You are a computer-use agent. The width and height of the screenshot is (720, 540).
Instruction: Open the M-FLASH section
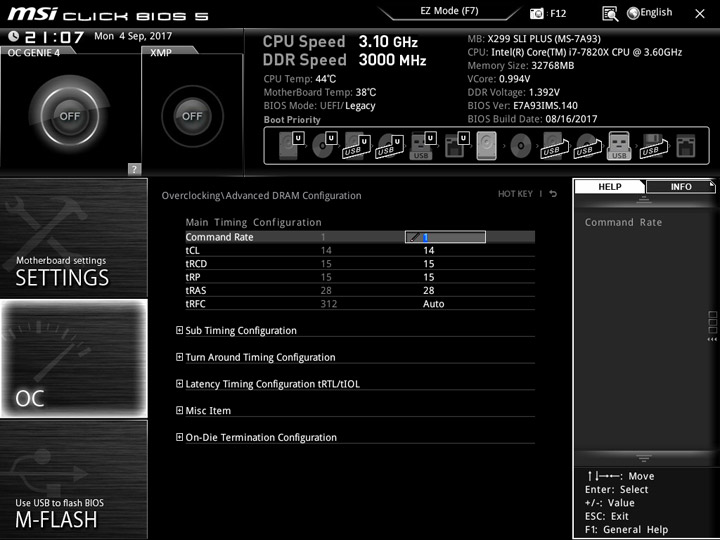click(73, 479)
